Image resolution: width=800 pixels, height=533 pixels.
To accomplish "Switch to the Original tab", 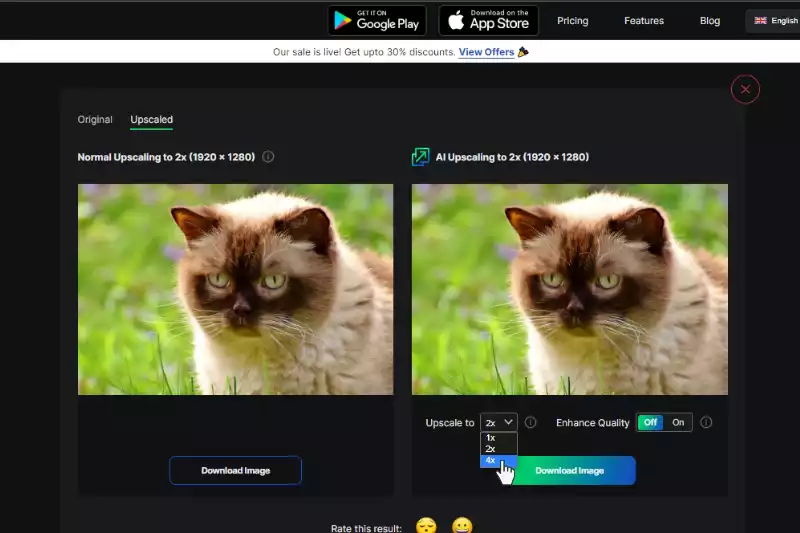I will (95, 119).
